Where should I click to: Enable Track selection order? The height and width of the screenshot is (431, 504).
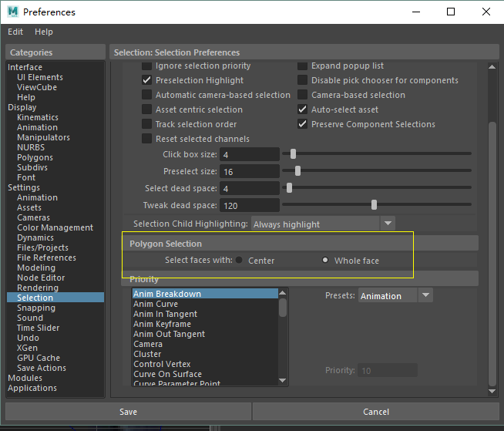[147, 124]
